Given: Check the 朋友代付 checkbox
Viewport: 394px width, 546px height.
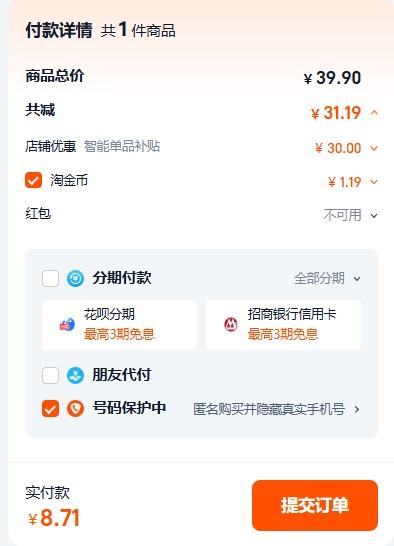Looking at the screenshot, I should (x=50, y=375).
